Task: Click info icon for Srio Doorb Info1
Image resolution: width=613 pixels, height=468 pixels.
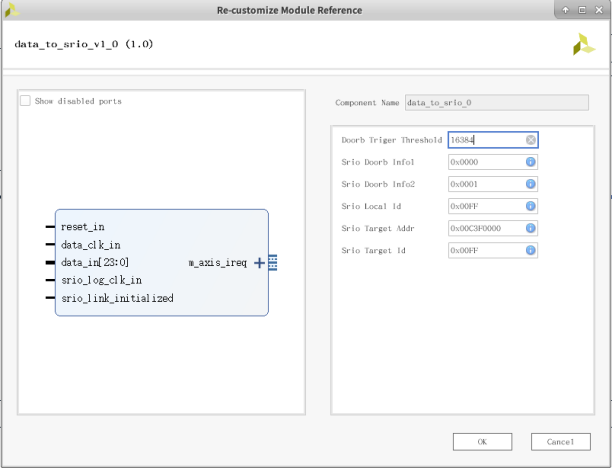Action: [x=531, y=162]
